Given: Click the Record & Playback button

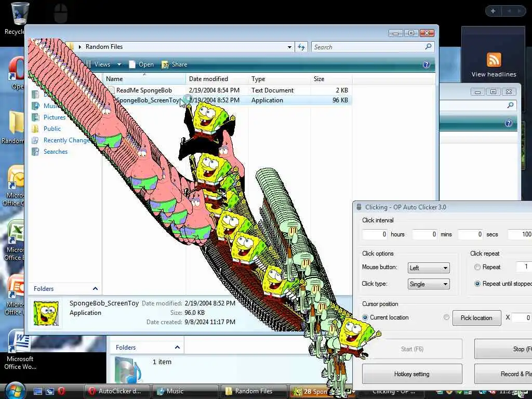Looking at the screenshot, I should coord(503,374).
